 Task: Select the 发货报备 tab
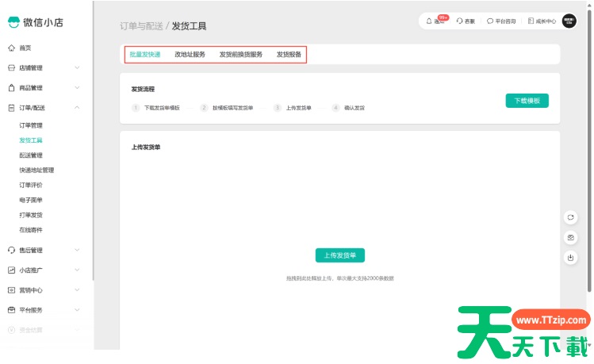point(289,55)
